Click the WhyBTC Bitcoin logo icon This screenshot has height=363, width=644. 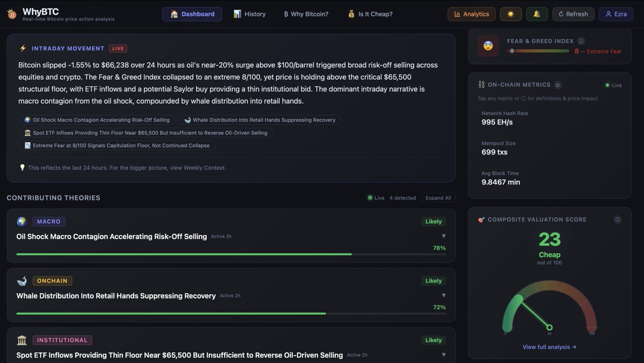click(12, 14)
